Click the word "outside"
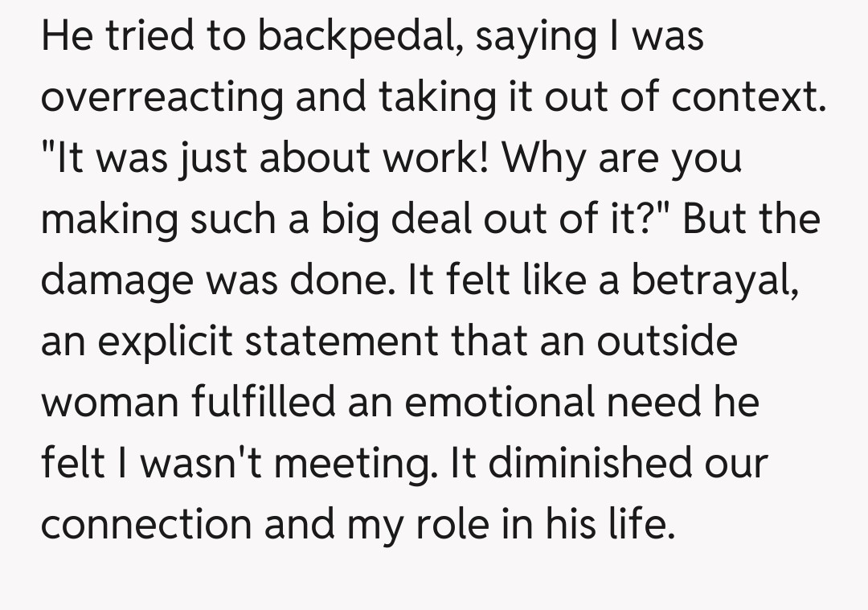Viewport: 868px width, 610px height. (666, 342)
